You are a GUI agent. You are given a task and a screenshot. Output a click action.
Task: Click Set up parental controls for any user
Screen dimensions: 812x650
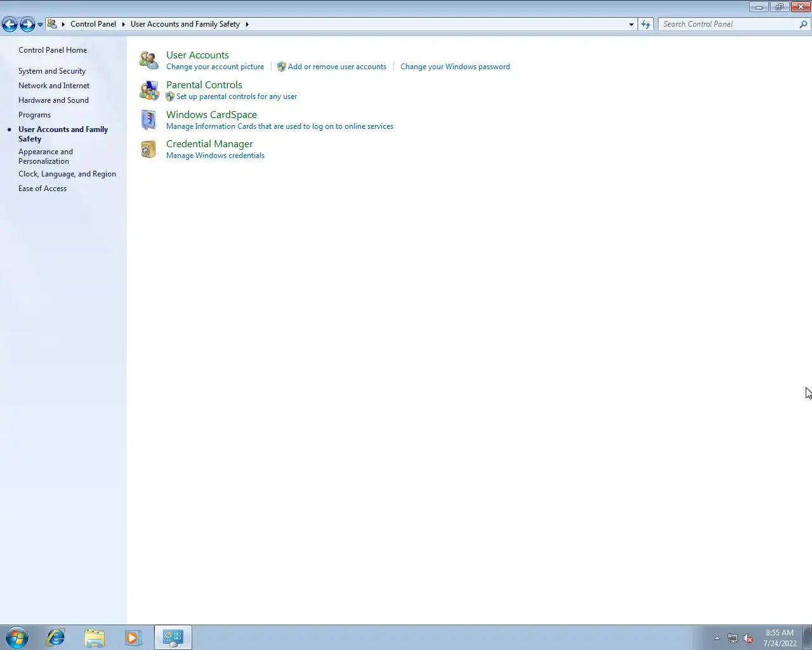tap(237, 96)
